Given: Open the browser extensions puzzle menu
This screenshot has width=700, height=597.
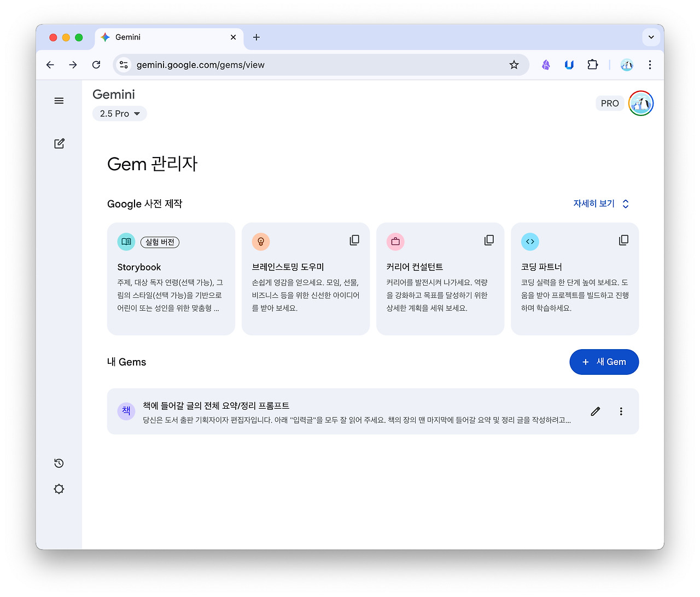Looking at the screenshot, I should click(x=593, y=65).
